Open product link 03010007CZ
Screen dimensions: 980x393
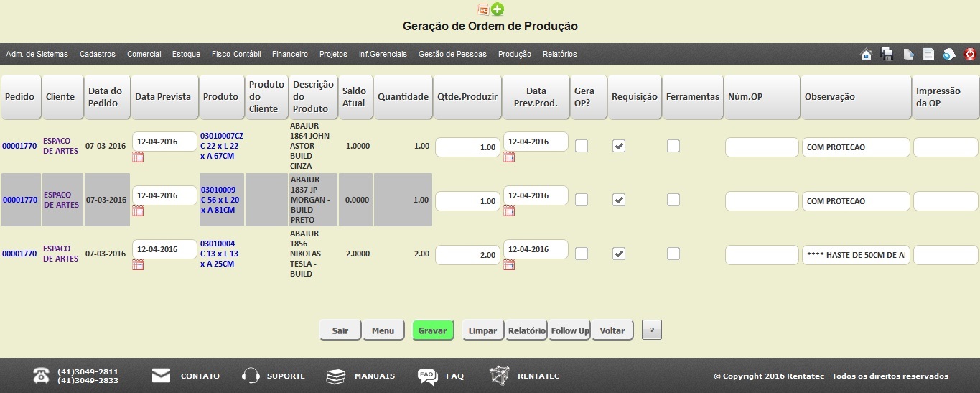[222, 146]
